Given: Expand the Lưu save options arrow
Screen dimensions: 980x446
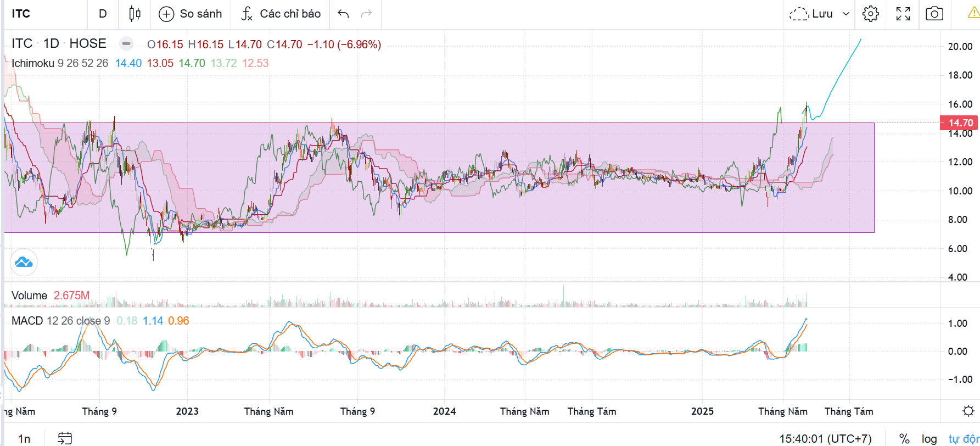Looking at the screenshot, I should [x=846, y=14].
